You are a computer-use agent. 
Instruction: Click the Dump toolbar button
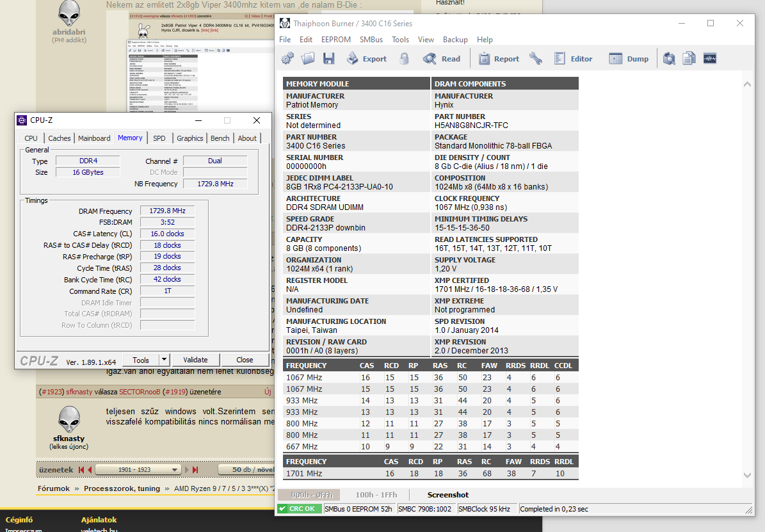(629, 58)
